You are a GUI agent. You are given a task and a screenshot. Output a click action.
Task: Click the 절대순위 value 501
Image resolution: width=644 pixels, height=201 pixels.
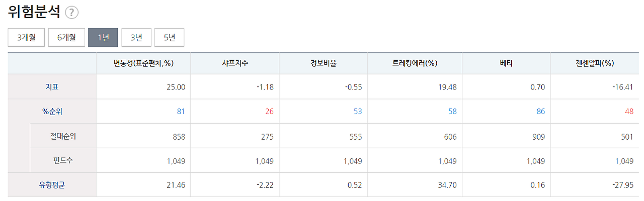tap(627, 136)
